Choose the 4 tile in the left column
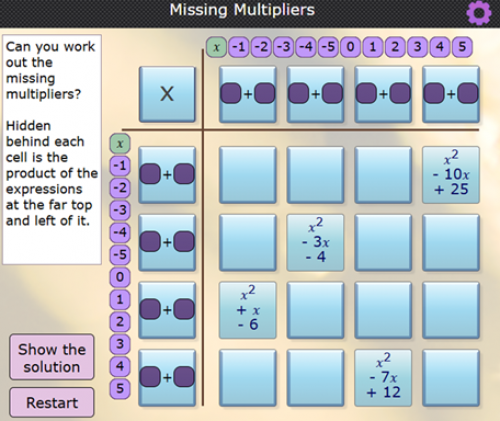The width and height of the screenshot is (500, 421). pos(120,366)
